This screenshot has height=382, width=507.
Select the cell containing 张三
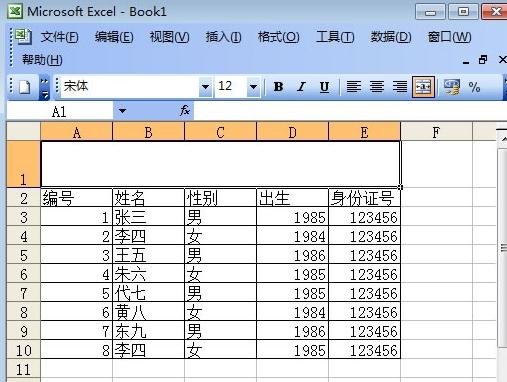click(x=149, y=217)
